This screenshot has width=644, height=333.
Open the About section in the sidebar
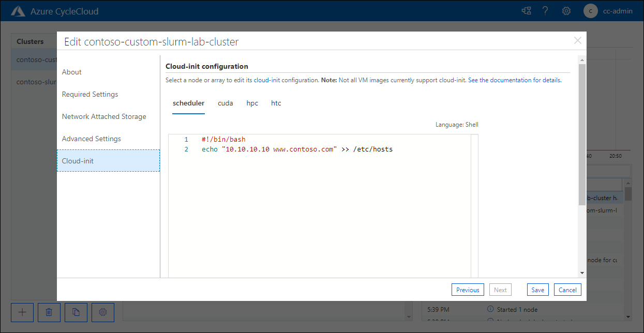point(71,72)
